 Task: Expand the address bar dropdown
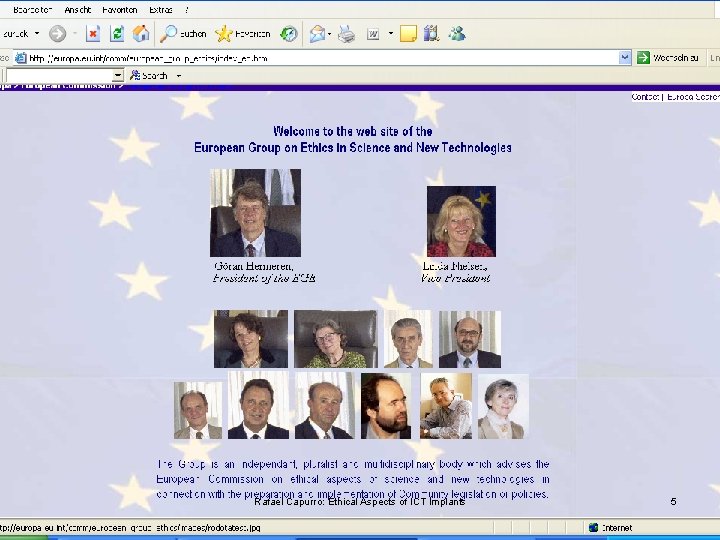pyautogui.click(x=624, y=58)
